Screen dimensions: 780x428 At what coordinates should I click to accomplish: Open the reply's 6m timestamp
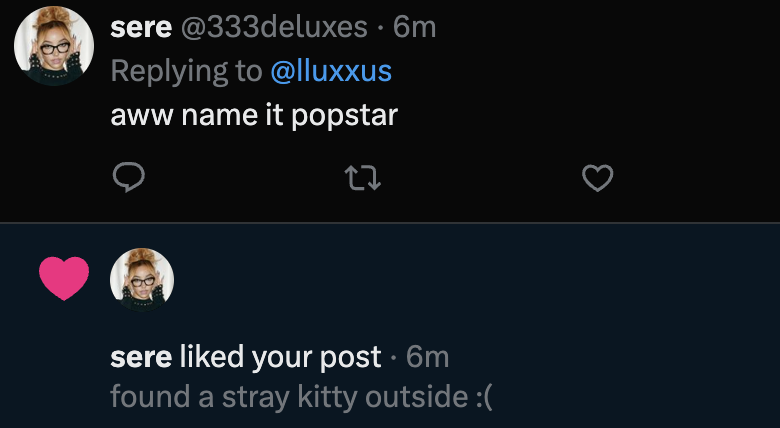point(414,27)
